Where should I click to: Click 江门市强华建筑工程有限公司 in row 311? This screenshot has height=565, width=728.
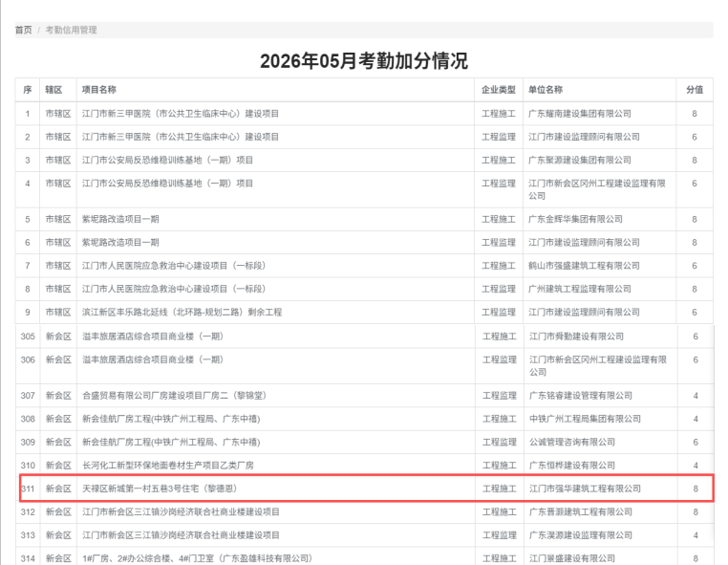[585, 489]
